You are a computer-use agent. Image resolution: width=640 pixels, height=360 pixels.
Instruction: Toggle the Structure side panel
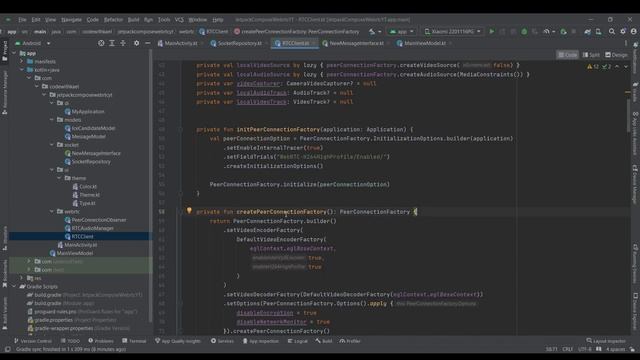point(4,238)
